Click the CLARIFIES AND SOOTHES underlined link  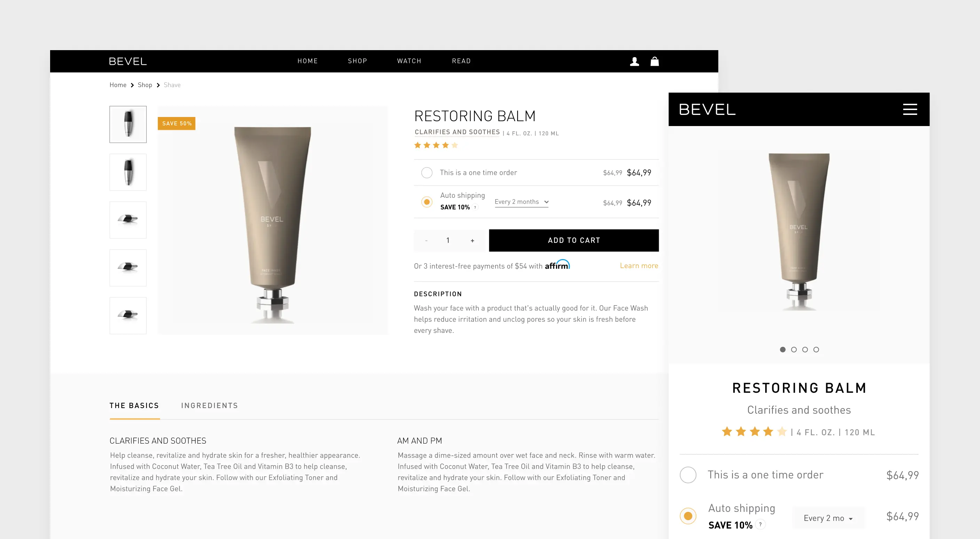click(457, 132)
